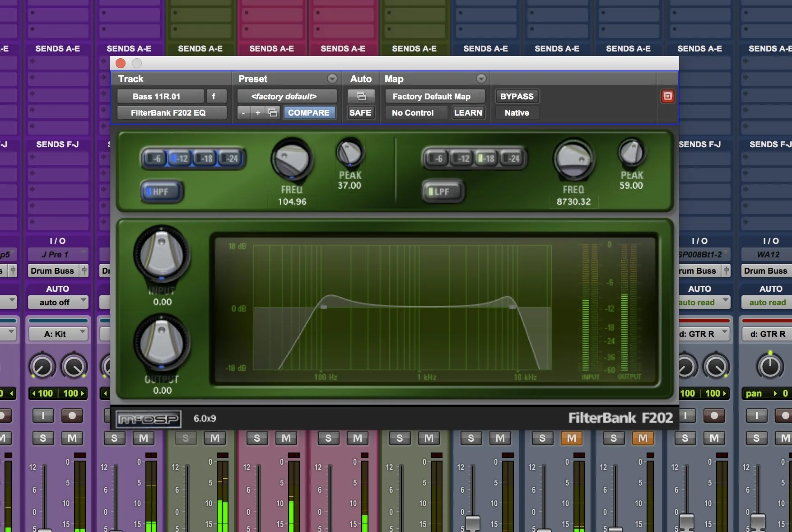Select HPF slope -24 button
The height and width of the screenshot is (532, 792).
pyautogui.click(x=231, y=159)
